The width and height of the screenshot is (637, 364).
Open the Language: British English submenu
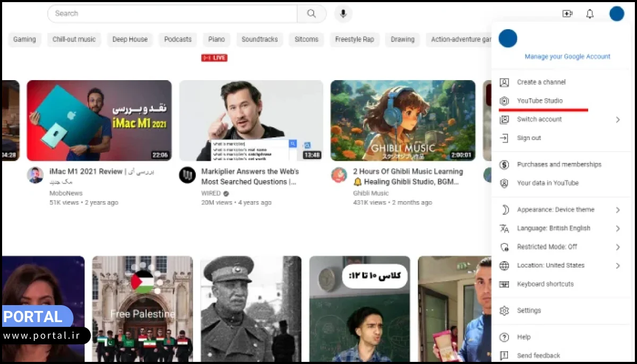tap(554, 228)
